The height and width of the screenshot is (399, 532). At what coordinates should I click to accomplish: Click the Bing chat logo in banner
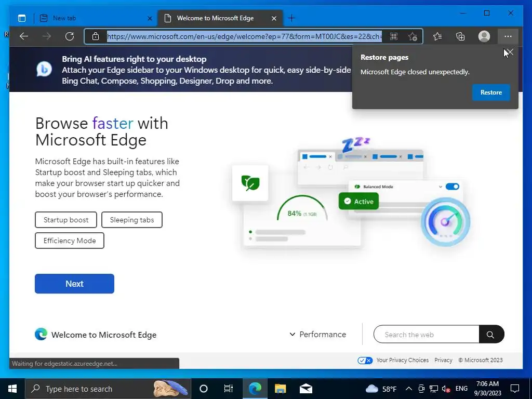(x=44, y=70)
